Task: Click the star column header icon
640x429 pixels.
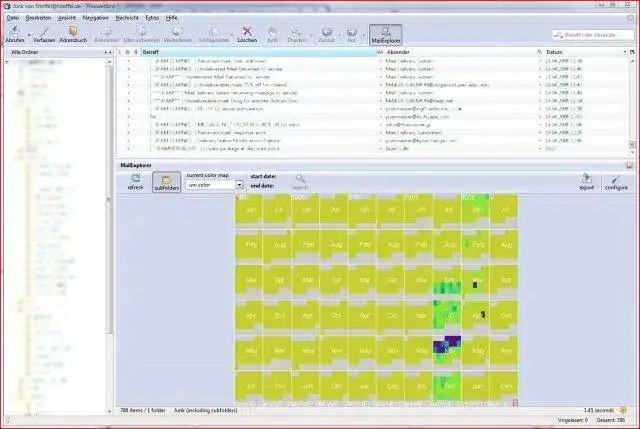Action: [127, 52]
